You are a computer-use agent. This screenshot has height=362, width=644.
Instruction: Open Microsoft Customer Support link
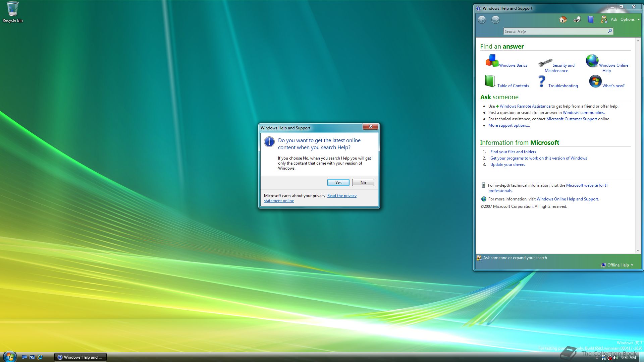coord(572,119)
